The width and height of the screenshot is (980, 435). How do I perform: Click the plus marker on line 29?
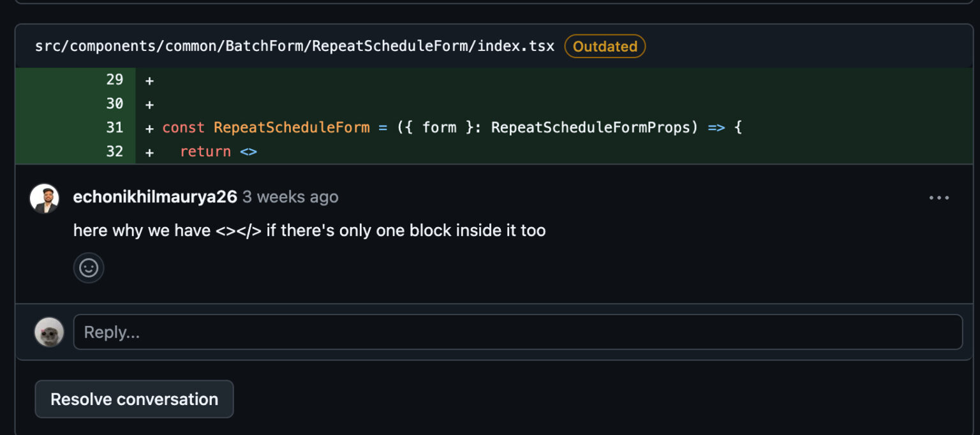coord(149,81)
